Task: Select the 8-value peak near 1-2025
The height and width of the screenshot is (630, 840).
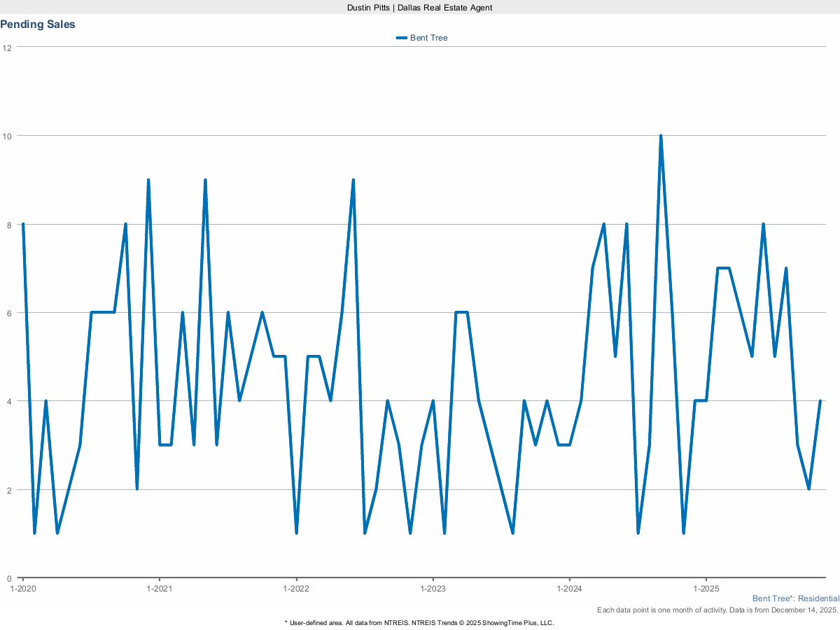Action: (x=763, y=225)
